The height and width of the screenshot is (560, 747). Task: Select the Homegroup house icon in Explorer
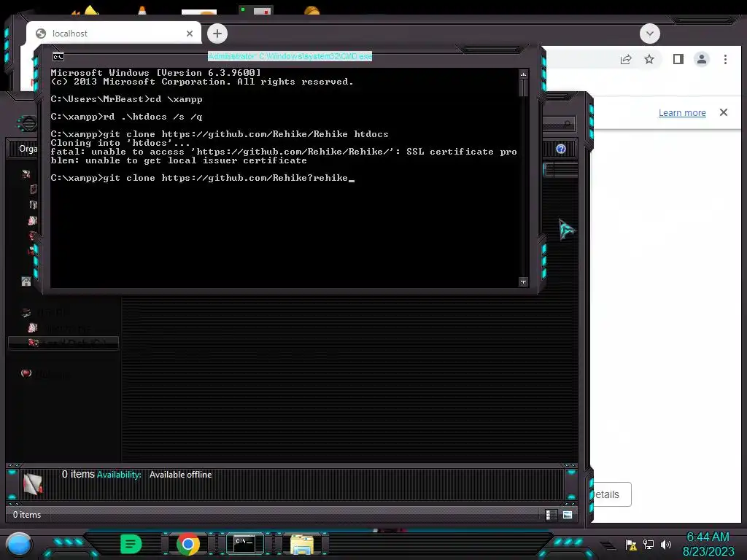(26, 281)
